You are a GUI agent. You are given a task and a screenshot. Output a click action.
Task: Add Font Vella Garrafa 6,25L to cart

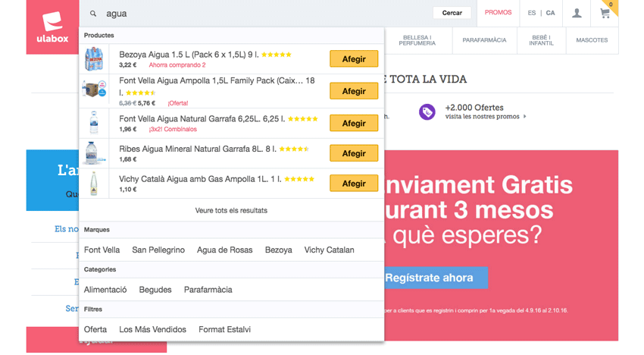(354, 123)
